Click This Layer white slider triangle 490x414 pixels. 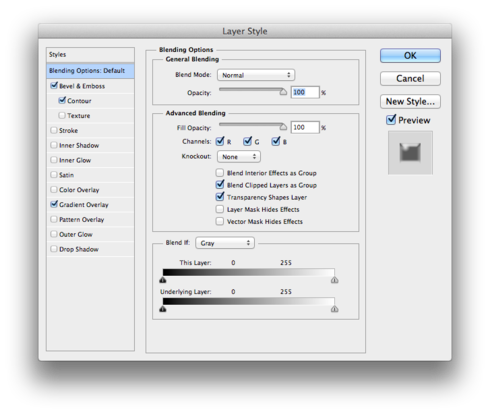click(x=334, y=280)
